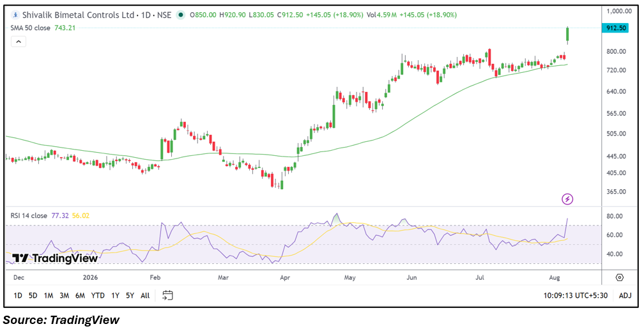Screen dimensions: 644x331
Task: Select the 3M time range
Action: [x=64, y=296]
